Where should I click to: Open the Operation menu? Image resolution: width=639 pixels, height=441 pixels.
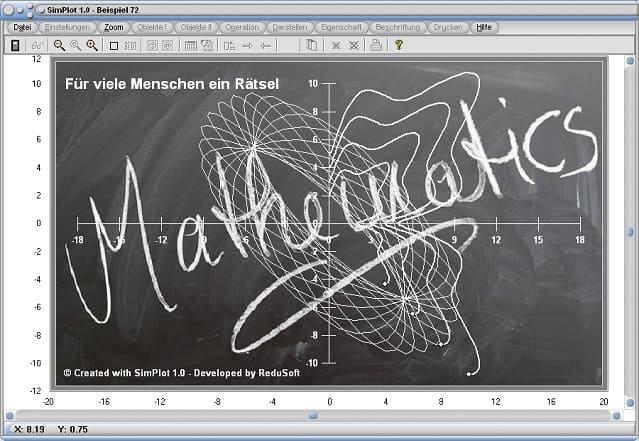[242, 27]
